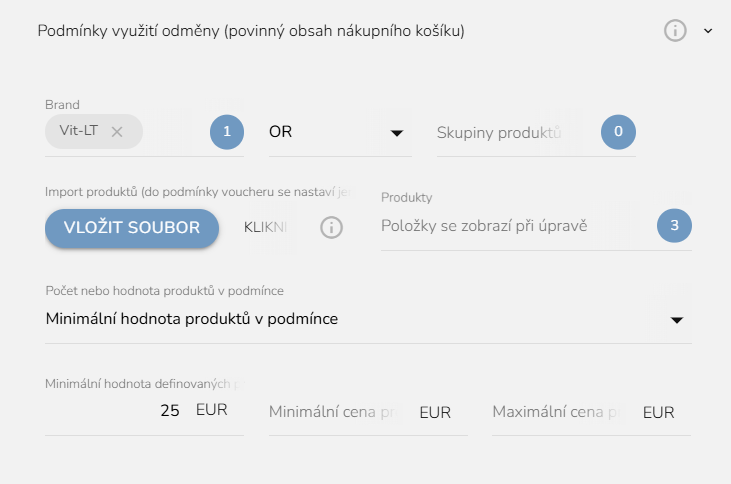Viewport: 731px width, 484px height.
Task: Click the Vit-LT brand chip
Action: pyautogui.click(x=78, y=132)
